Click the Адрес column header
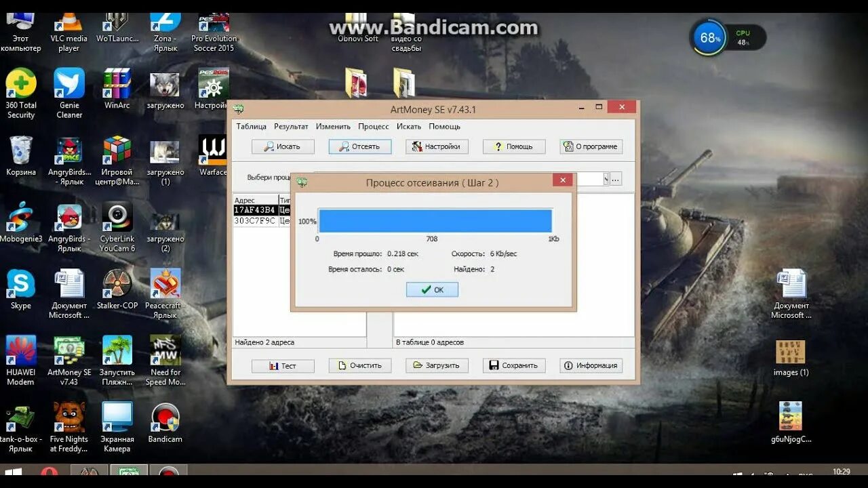Viewport: 868px width, 488px height. [255, 200]
